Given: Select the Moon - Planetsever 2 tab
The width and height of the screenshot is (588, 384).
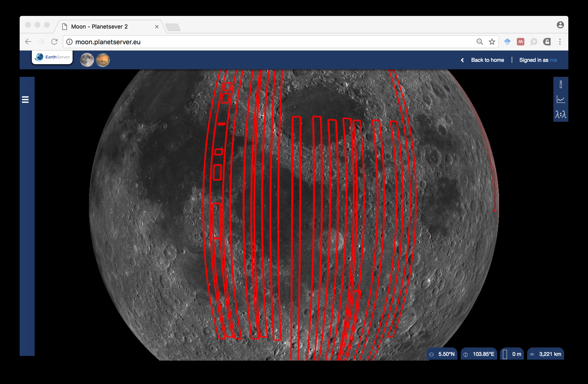Looking at the screenshot, I should point(99,27).
